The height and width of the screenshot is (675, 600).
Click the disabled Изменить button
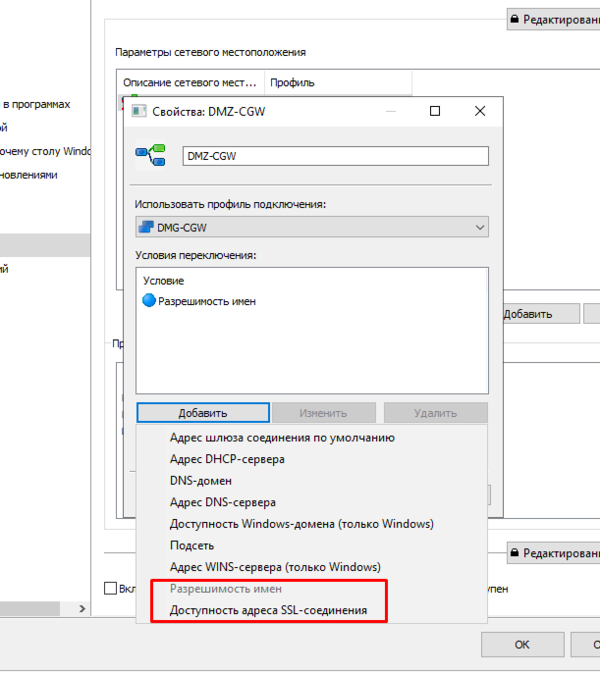point(324,413)
